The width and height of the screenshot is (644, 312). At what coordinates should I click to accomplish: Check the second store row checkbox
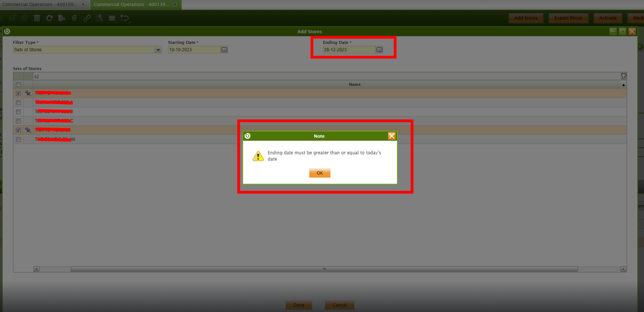coord(18,103)
